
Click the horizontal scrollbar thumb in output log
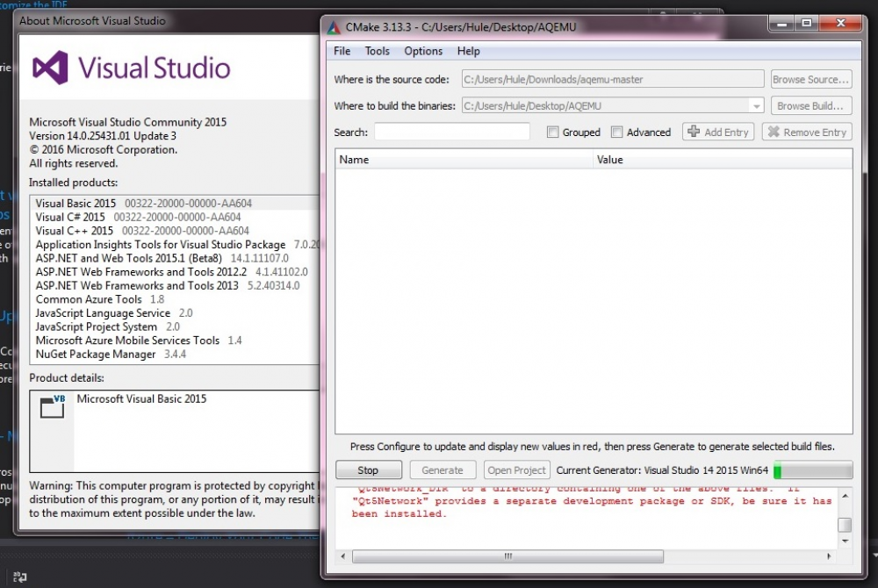507,556
